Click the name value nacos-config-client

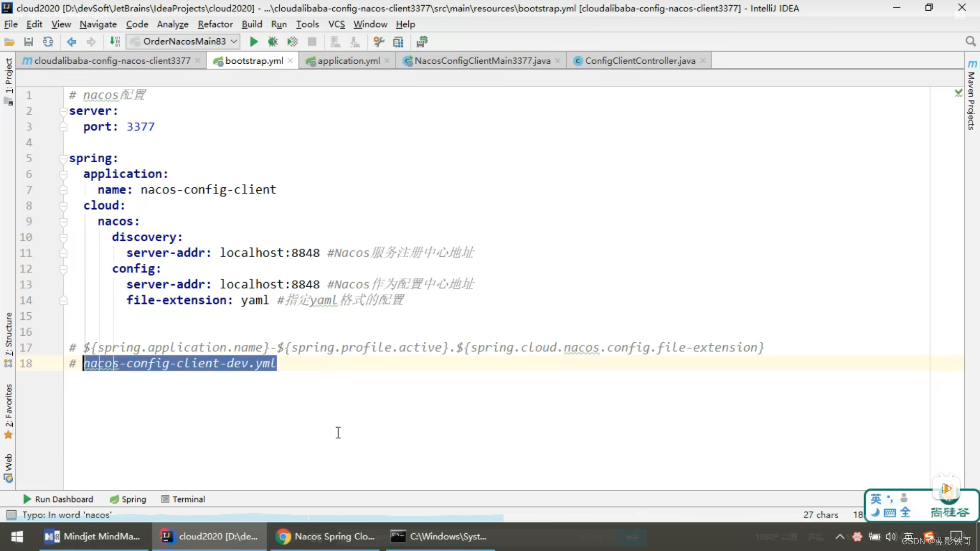208,190
